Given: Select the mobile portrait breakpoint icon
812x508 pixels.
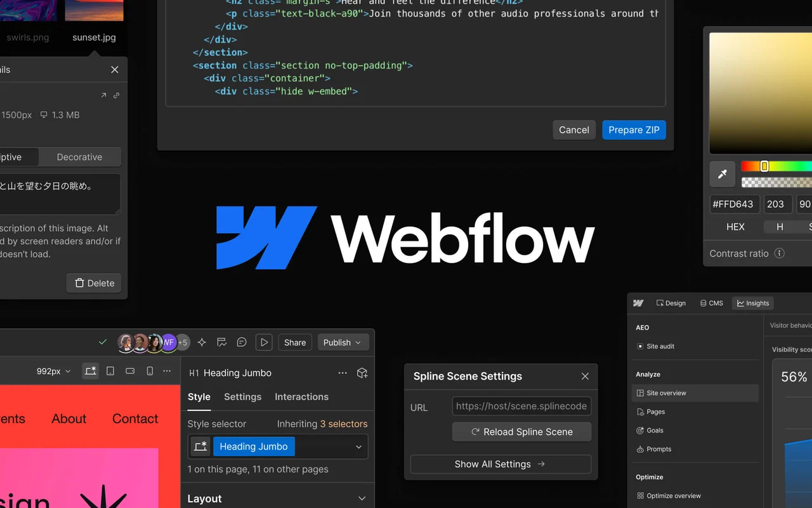Looking at the screenshot, I should click(150, 371).
